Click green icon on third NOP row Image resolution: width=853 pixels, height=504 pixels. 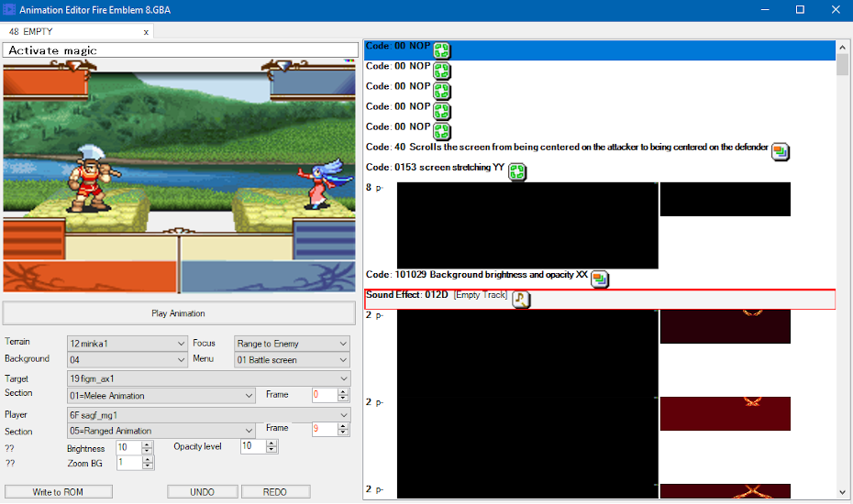point(442,91)
